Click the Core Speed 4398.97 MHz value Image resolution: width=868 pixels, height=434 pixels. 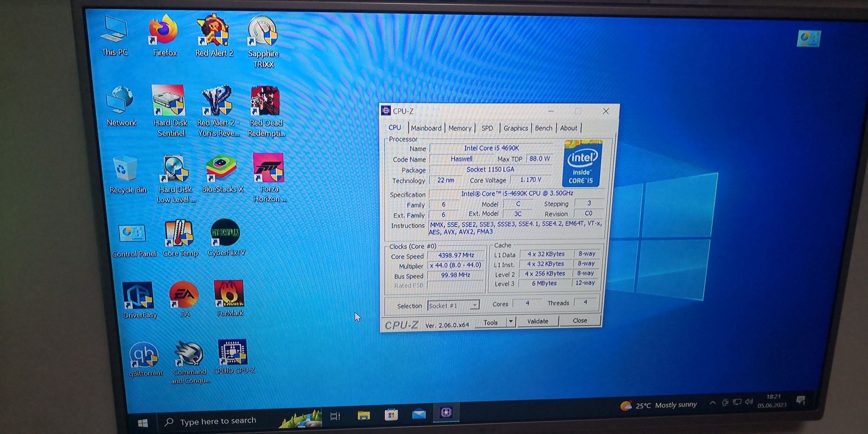(456, 255)
